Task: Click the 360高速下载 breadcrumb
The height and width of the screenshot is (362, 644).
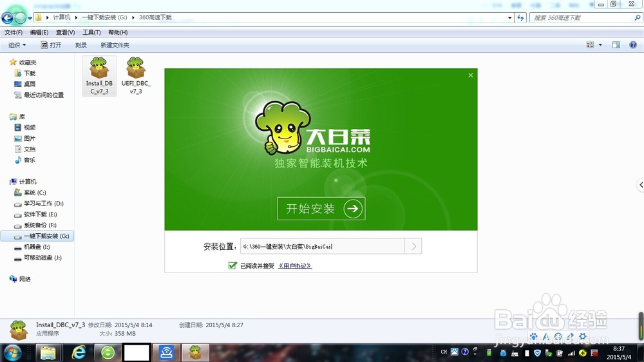Action: click(155, 17)
